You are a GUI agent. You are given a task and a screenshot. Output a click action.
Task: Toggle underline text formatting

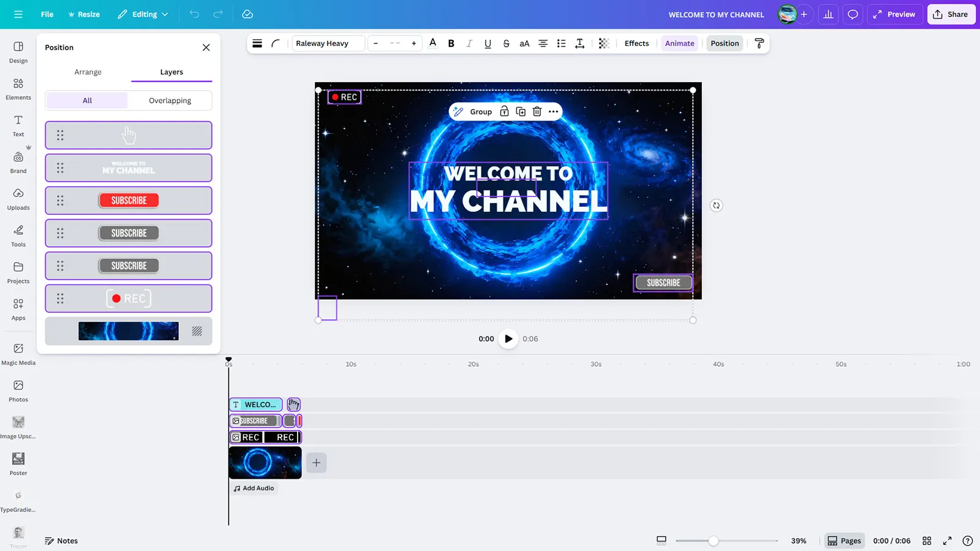point(488,43)
